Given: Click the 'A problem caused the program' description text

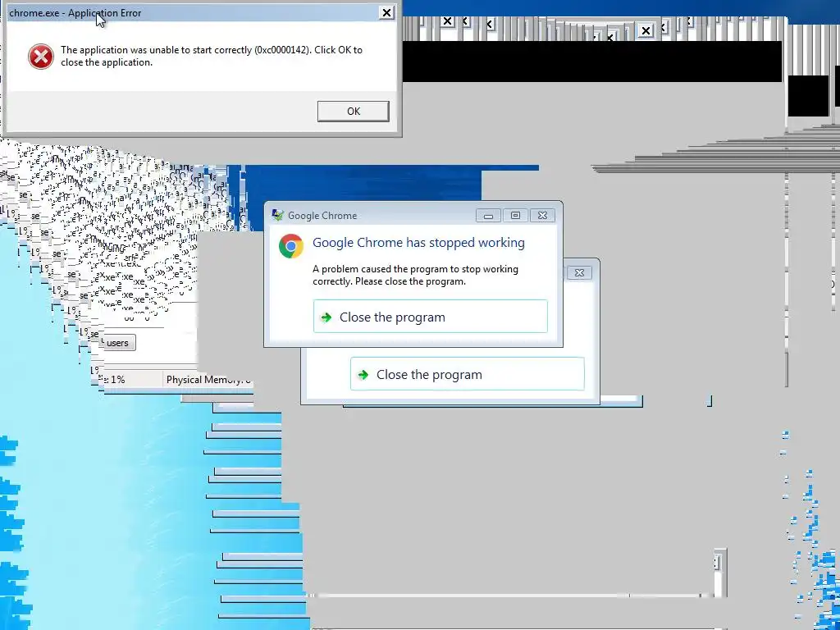Looking at the screenshot, I should tap(415, 275).
